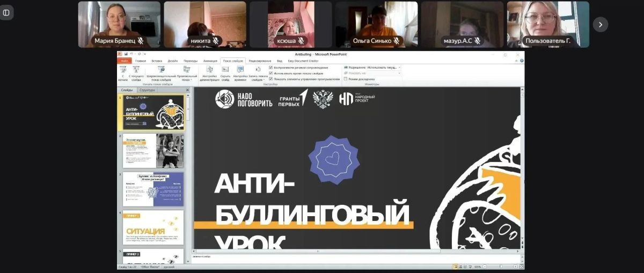The width and height of the screenshot is (644, 273).
Task: Click the 'Народный проект' logo on slide
Action: click(357, 99)
